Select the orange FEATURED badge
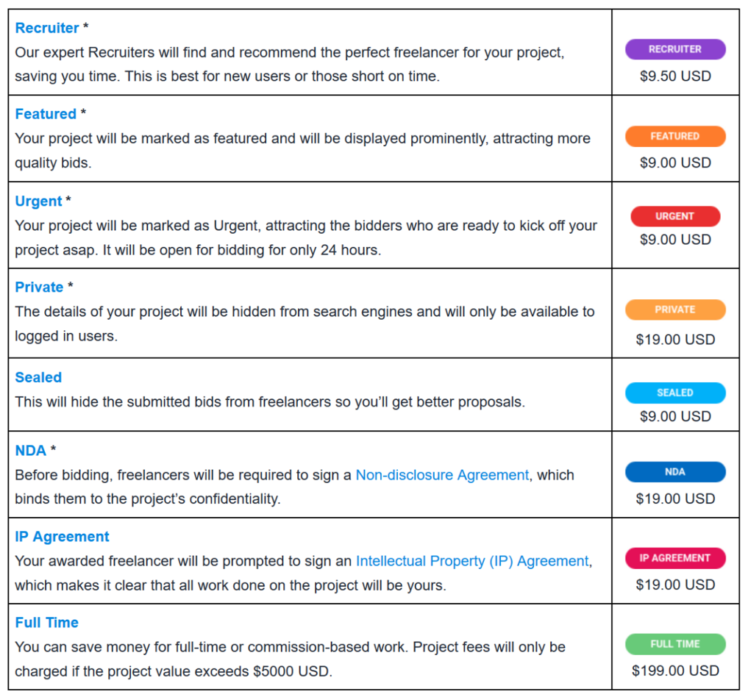The width and height of the screenshot is (748, 700). (674, 136)
